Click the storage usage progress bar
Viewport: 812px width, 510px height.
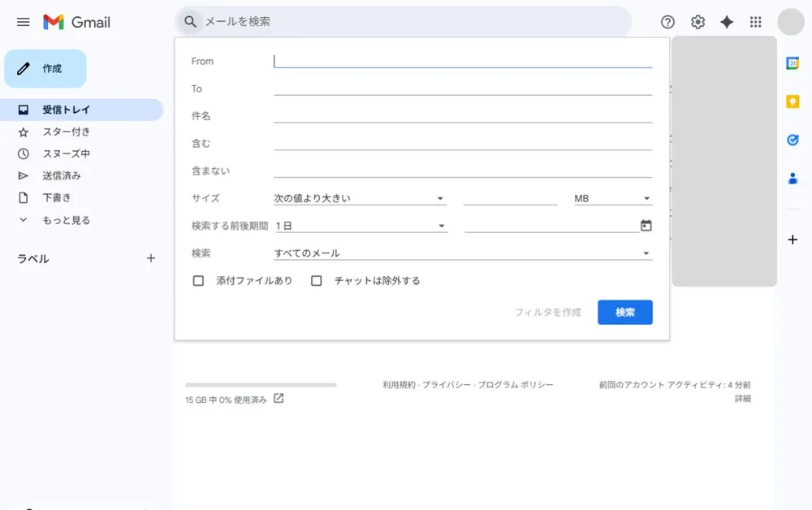point(261,385)
